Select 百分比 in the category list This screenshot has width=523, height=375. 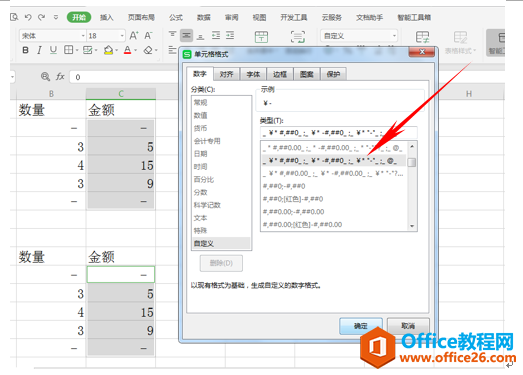coord(204,179)
